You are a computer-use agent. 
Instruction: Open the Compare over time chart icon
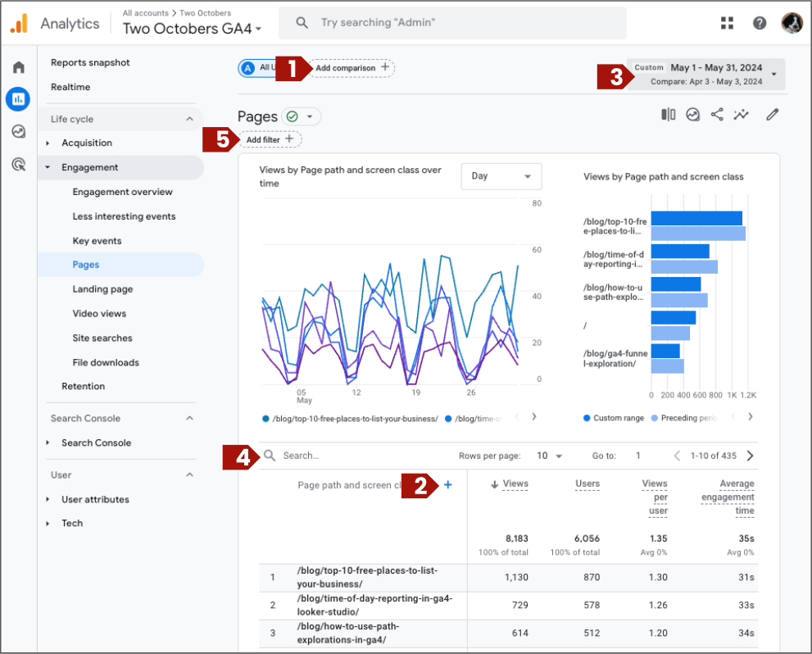pyautogui.click(x=692, y=115)
